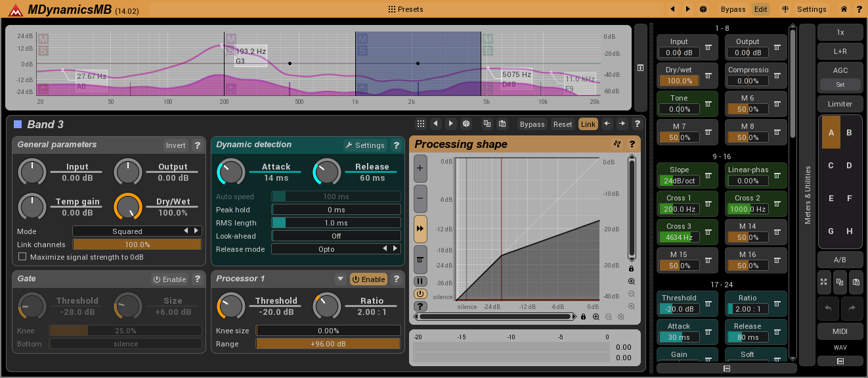
Task: Remove point with minus in Processing shape
Action: [x=420, y=198]
